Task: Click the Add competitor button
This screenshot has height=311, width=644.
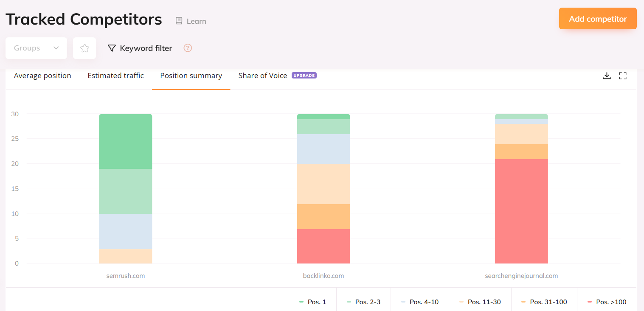Action: click(597, 19)
